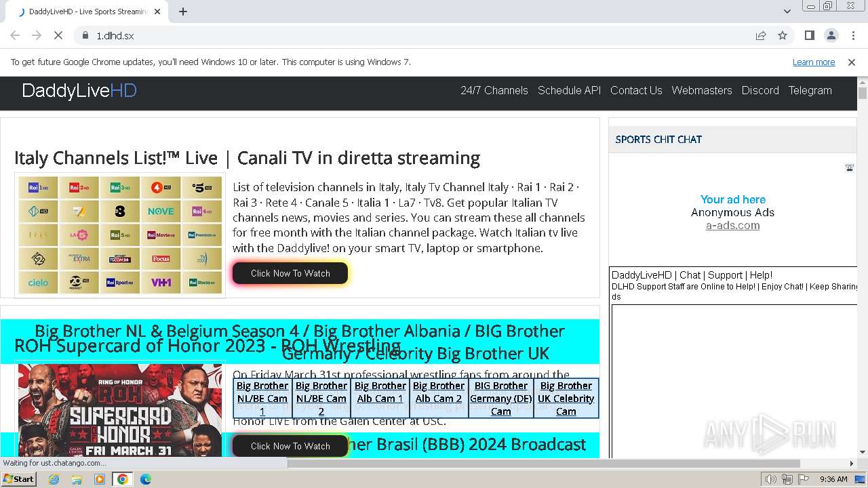
Task: Click the small ad info icon
Action: point(849,168)
